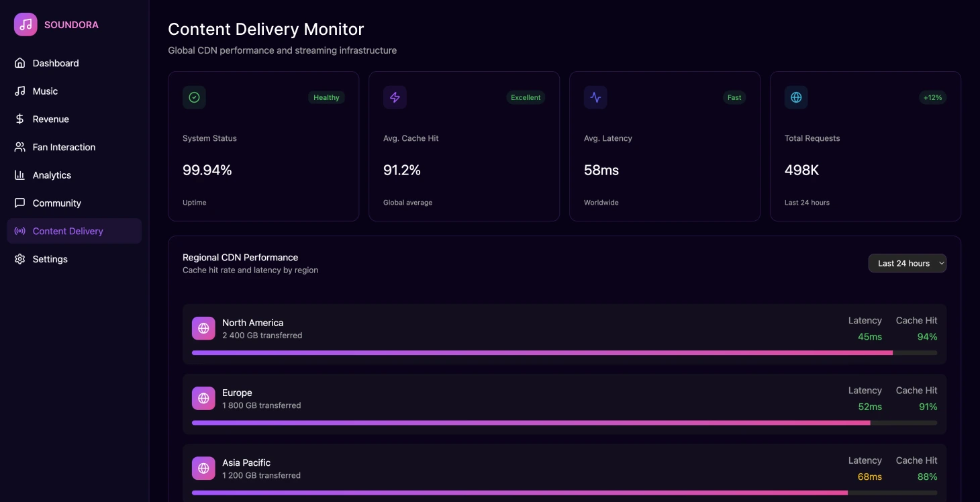This screenshot has height=502, width=980.
Task: Click the Europe region globe icon
Action: pyautogui.click(x=203, y=399)
